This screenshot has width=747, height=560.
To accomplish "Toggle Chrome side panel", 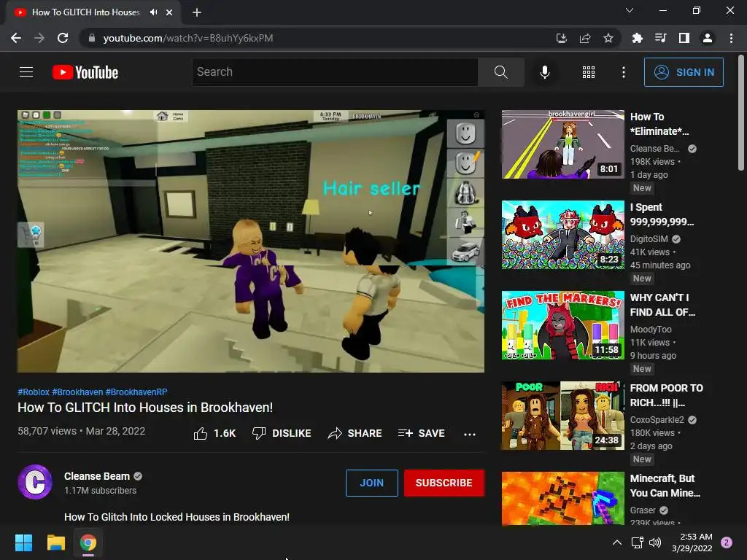I will pyautogui.click(x=684, y=38).
